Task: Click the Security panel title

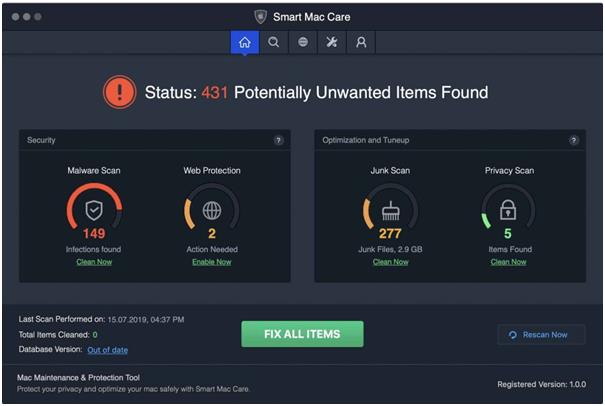Action: (x=41, y=140)
